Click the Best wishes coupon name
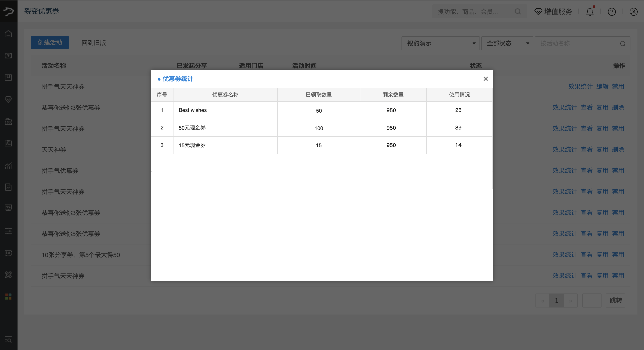Viewport: 644px width, 350px height. pyautogui.click(x=193, y=110)
